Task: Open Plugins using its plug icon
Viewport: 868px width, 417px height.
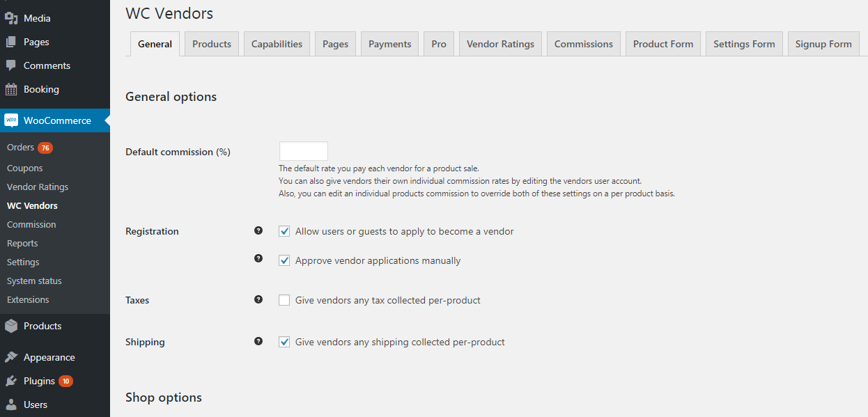Action: tap(12, 381)
